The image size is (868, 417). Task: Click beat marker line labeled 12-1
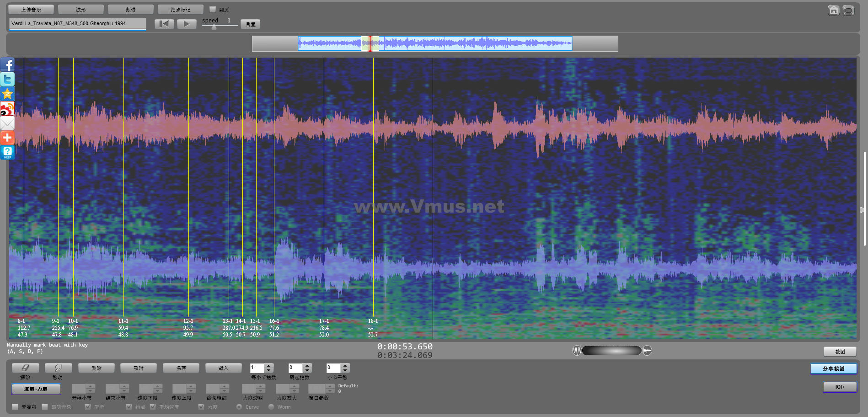pos(188,187)
